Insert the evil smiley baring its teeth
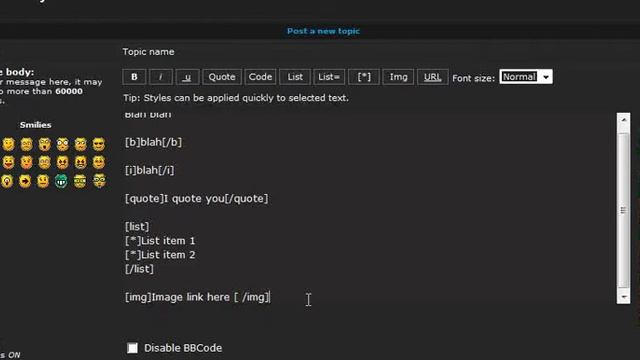 click(80, 162)
